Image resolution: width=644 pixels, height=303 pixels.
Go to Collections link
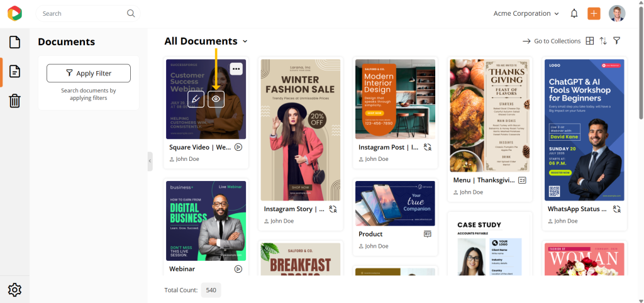click(551, 41)
